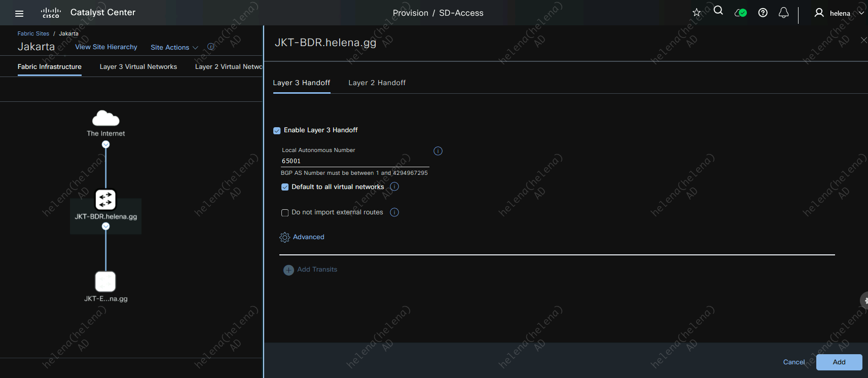The image size is (868, 378).
Task: Enable Do not import external routes
Action: pyautogui.click(x=285, y=213)
